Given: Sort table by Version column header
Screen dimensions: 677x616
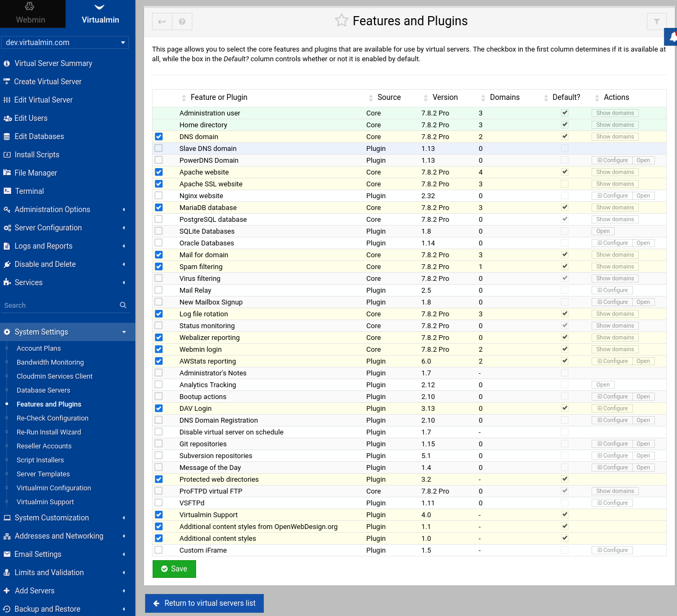Looking at the screenshot, I should [x=445, y=97].
